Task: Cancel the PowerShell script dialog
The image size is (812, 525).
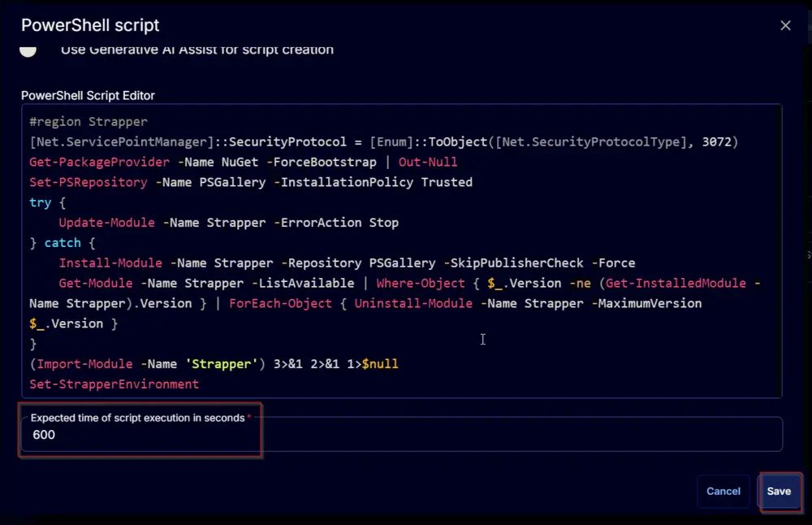Action: coord(723,492)
